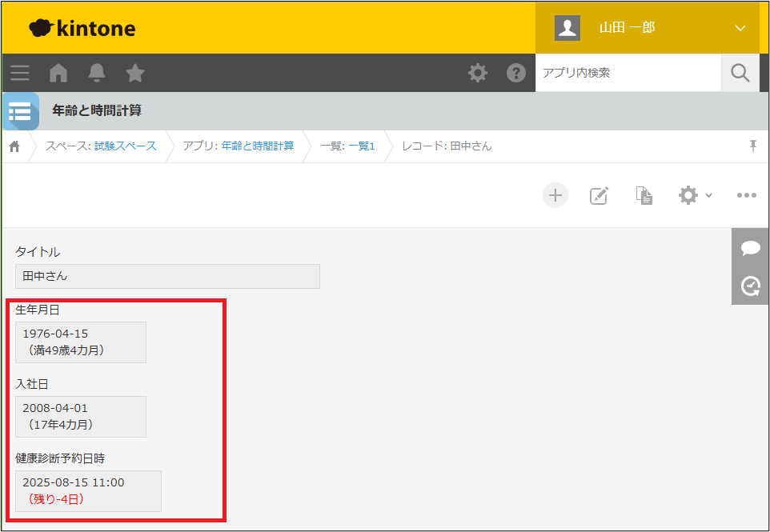Open the notifications bell

[97, 74]
